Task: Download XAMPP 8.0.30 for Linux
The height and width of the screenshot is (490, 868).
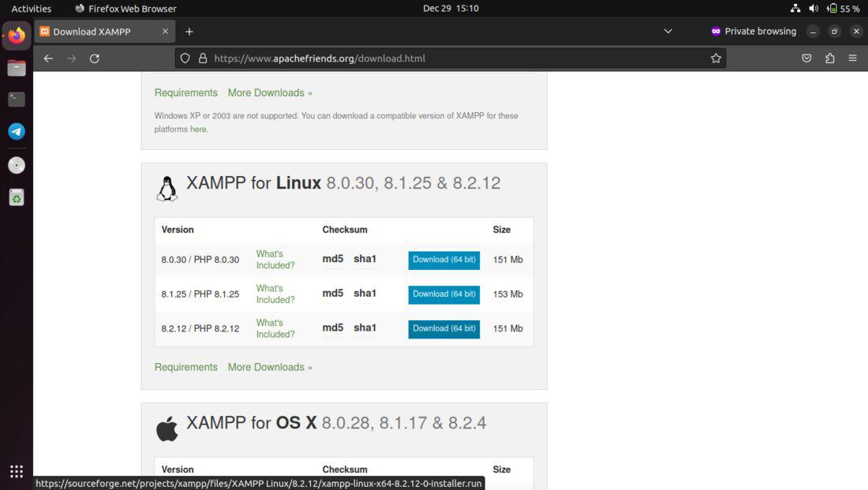Action: pyautogui.click(x=444, y=260)
